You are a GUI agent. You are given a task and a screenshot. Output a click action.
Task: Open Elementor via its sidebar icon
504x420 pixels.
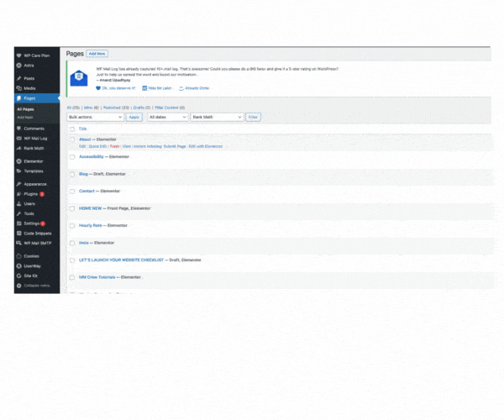pos(18,160)
